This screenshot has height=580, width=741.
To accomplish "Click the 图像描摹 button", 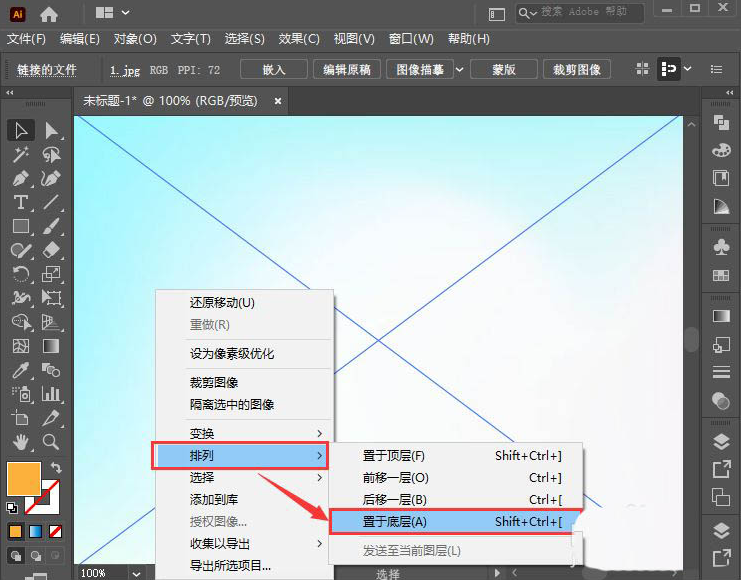I will (x=420, y=69).
